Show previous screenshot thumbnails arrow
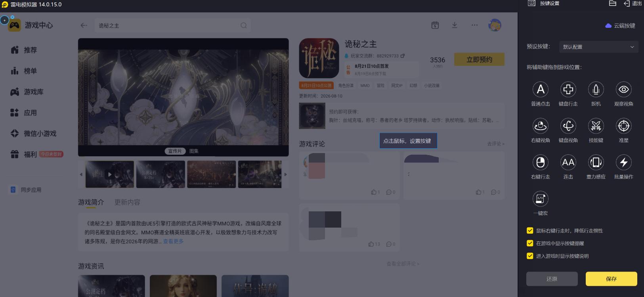 (x=81, y=174)
